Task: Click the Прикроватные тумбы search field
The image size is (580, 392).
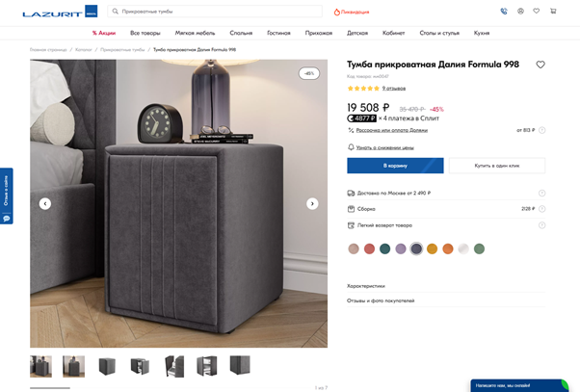Action: pos(217,12)
